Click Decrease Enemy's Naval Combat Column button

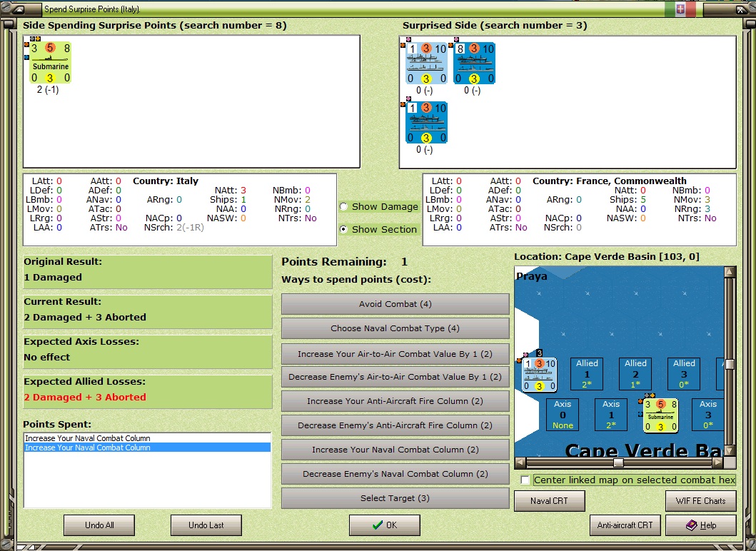(395, 474)
